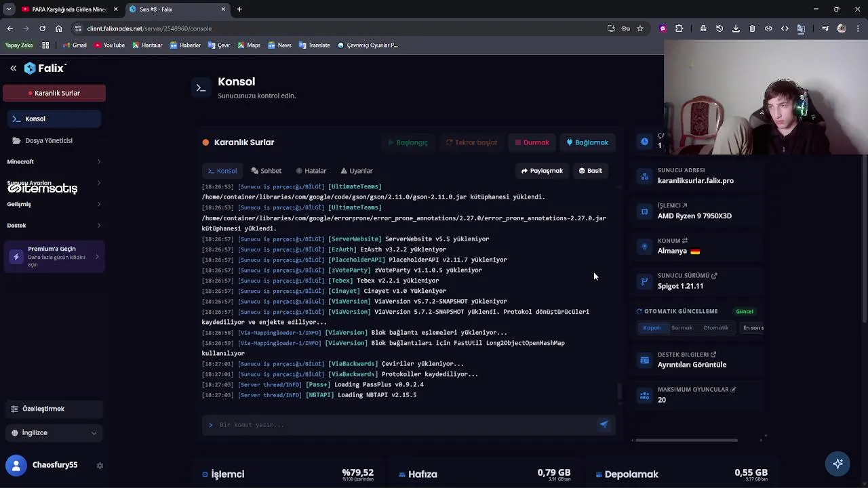The width and height of the screenshot is (868, 488).
Task: Open the Sunucu Sürümü external link icon
Action: [714, 276]
